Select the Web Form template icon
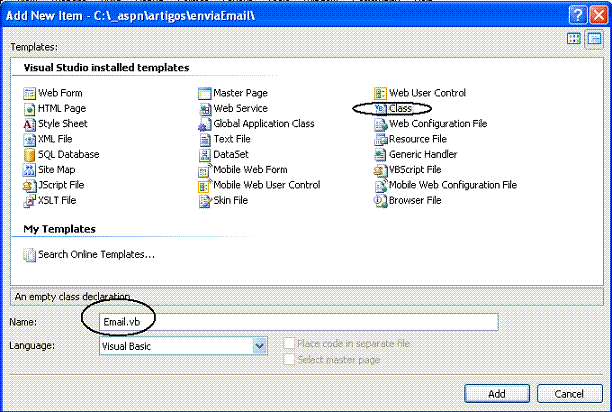Image resolution: width=612 pixels, height=412 pixels. tap(29, 93)
